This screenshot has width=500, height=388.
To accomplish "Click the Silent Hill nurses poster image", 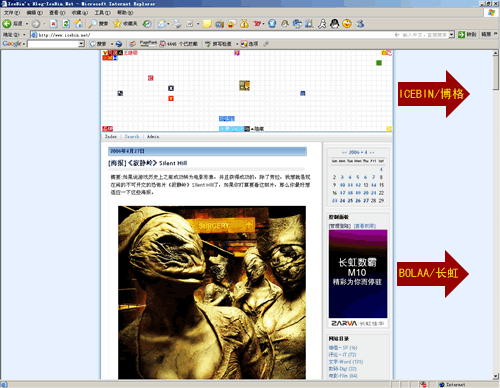I will click(x=212, y=292).
